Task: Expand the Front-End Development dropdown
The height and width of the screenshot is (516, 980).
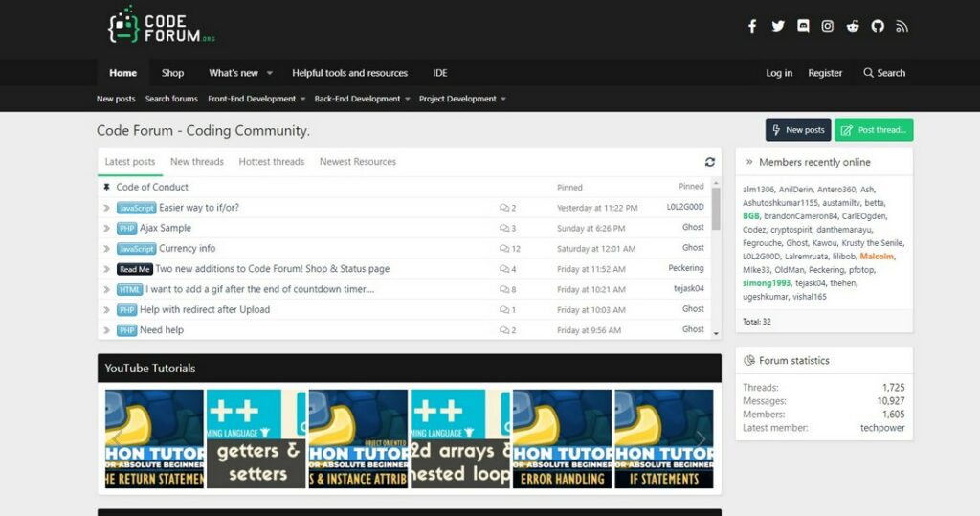Action: click(302, 99)
